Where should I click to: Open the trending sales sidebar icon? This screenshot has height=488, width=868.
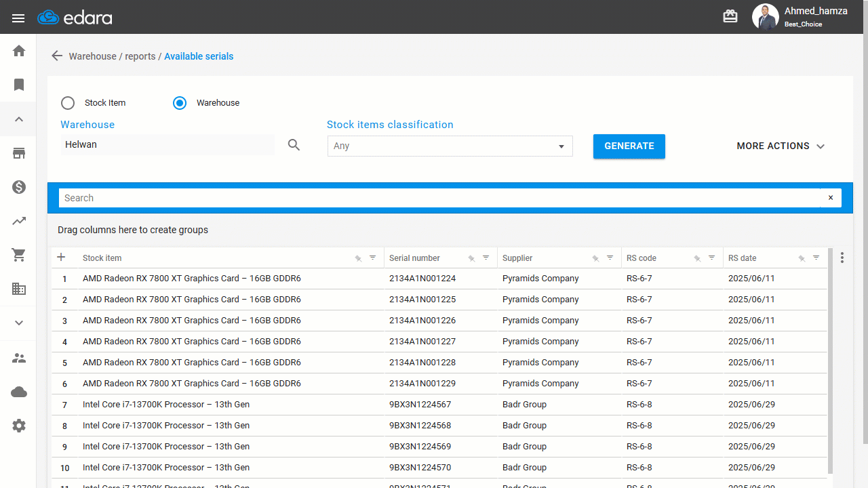[x=19, y=221]
